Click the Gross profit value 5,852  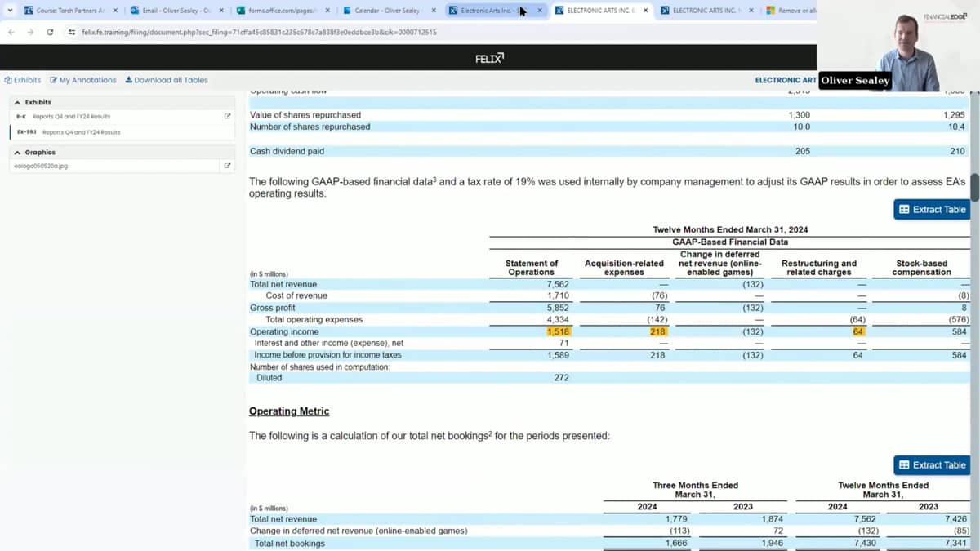tap(558, 308)
